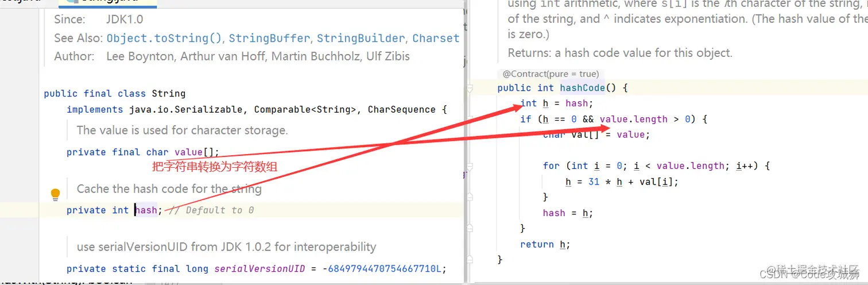Place cursor on 'private final char value[];' line
868x285 pixels.
143,152
